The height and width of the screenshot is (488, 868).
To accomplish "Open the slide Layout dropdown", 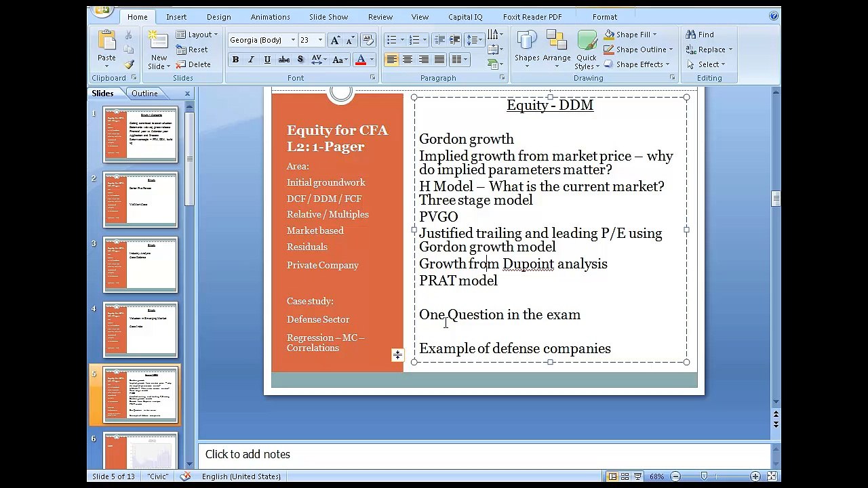I will click(x=197, y=35).
